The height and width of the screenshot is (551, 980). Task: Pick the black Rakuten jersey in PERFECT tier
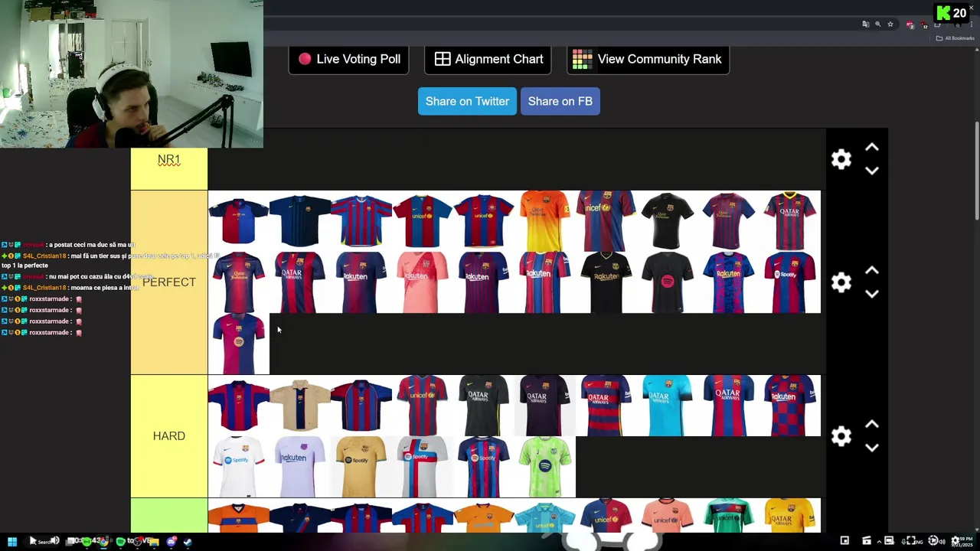[x=606, y=282]
